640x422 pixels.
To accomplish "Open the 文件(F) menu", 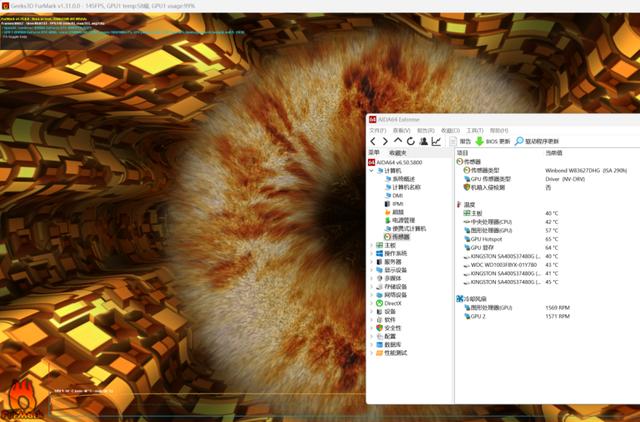I will (x=378, y=130).
